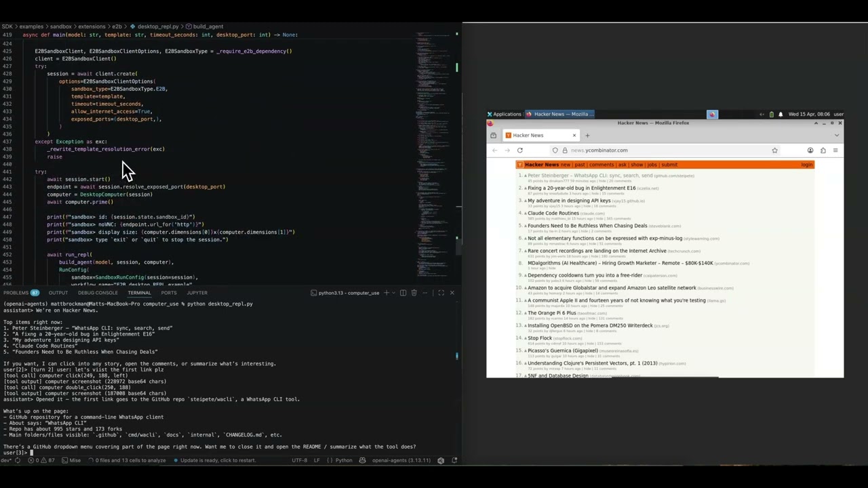This screenshot has width=868, height=488.
Task: Open the 'past' link on Hacker News
Action: tap(580, 165)
